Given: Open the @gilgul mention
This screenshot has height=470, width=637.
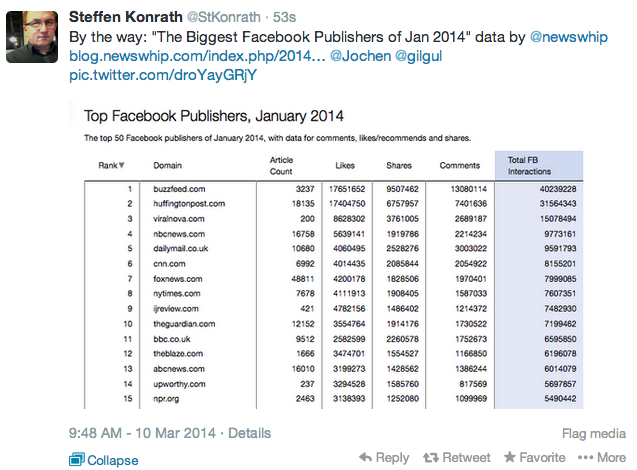Looking at the screenshot, I should [x=418, y=56].
